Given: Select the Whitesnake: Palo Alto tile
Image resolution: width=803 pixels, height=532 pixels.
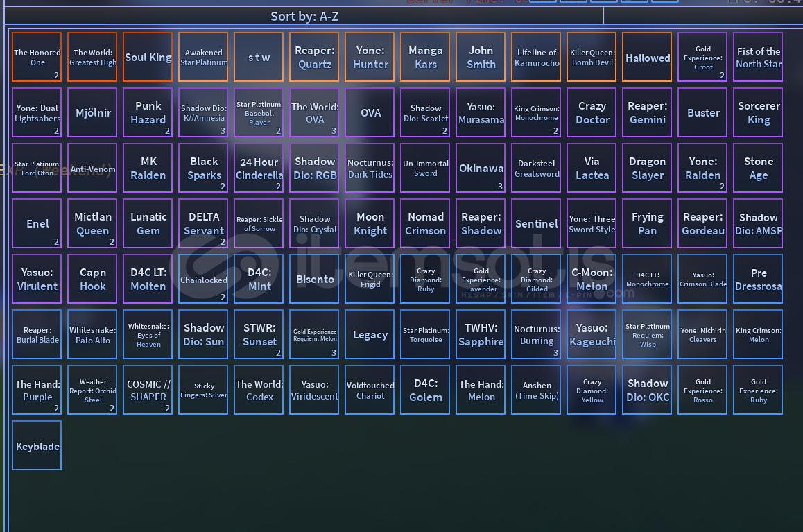Looking at the screenshot, I should 92,334.
